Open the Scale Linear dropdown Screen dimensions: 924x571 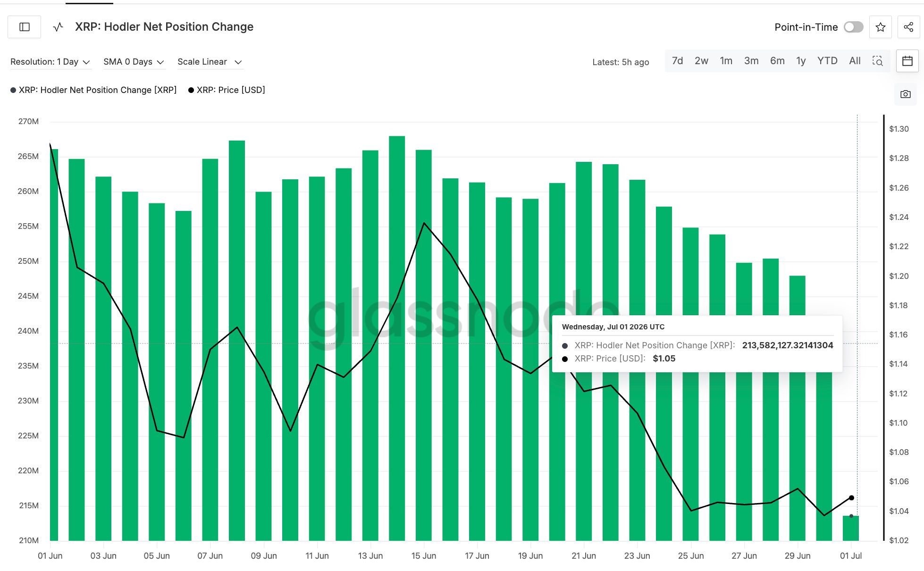[210, 62]
